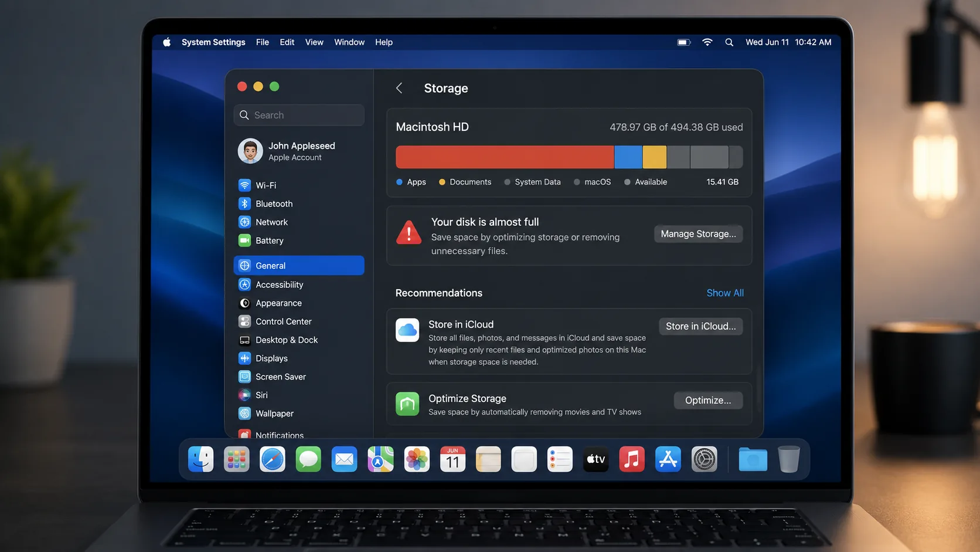Open Appearance settings
The image size is (980, 552).
click(x=299, y=303)
